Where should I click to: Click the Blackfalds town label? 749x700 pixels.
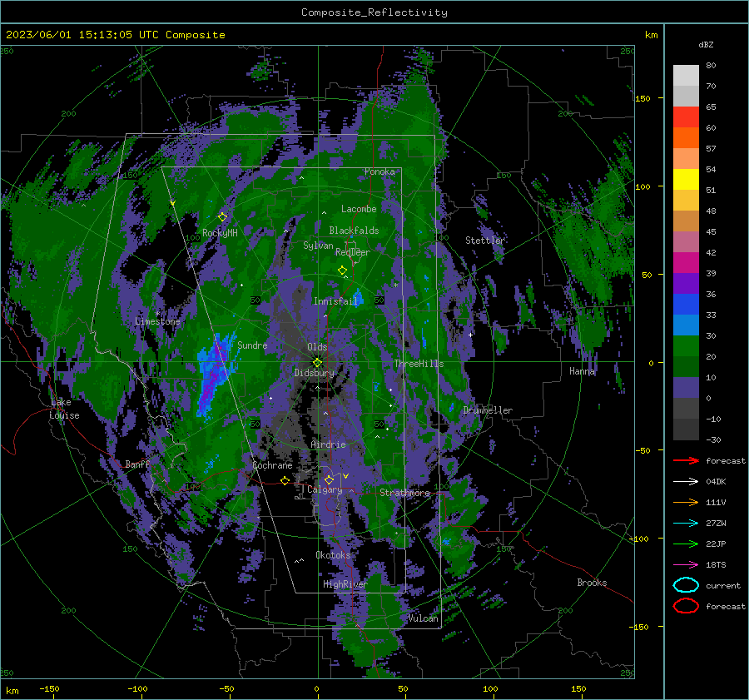(354, 231)
